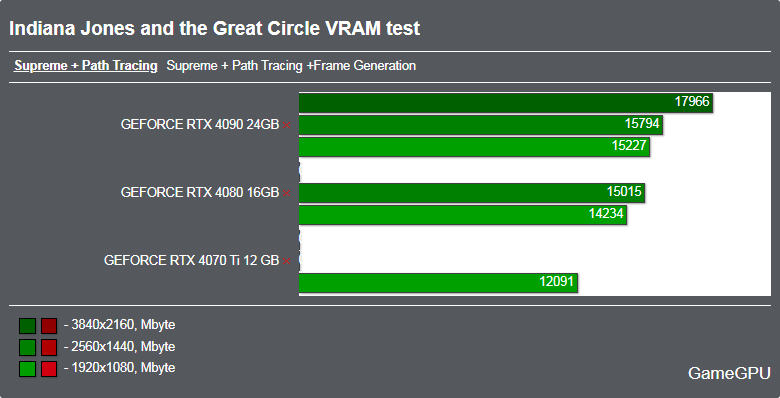
Task: Select the bright red 1920x1080 legend swatch
Action: (x=49, y=369)
